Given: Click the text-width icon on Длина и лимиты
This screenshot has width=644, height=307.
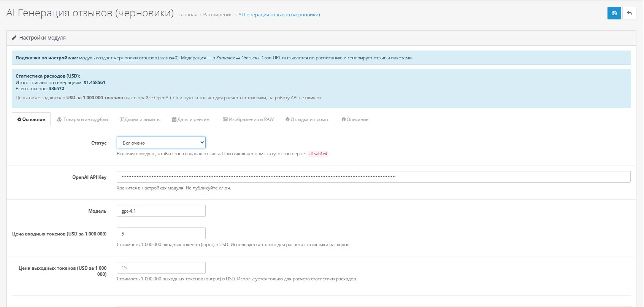Looking at the screenshot, I should (122, 119).
